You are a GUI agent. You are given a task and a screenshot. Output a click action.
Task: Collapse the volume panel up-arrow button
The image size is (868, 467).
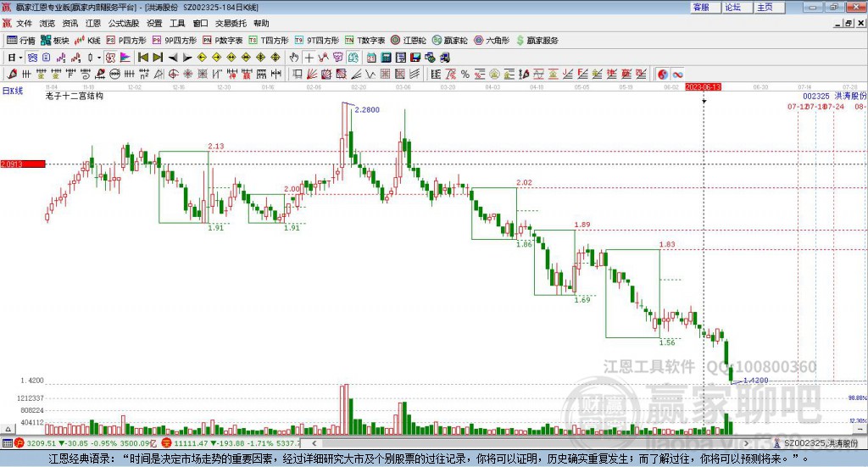(x=8, y=430)
